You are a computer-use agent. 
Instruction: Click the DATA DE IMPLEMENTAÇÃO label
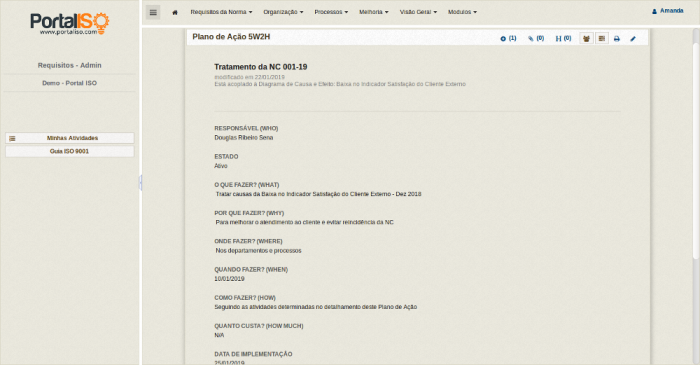pos(253,354)
